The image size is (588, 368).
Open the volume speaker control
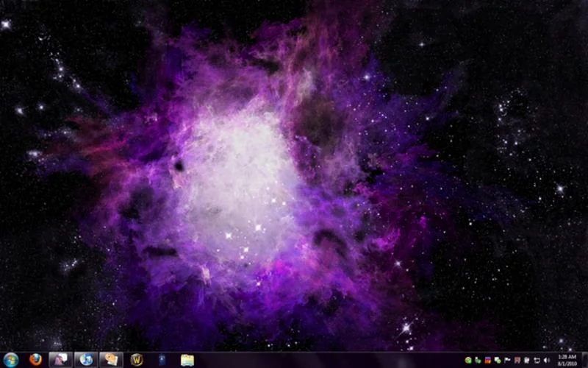[x=546, y=360]
